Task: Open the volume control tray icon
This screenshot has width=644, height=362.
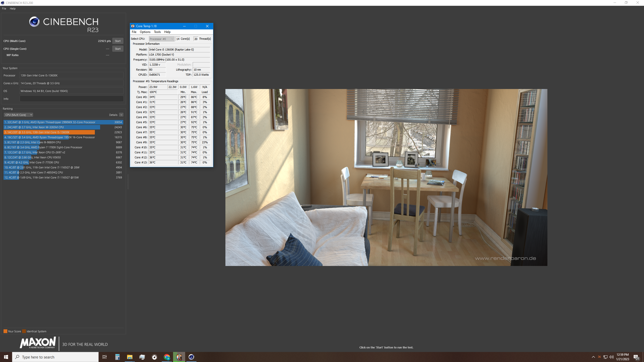Action: pyautogui.click(x=612, y=357)
